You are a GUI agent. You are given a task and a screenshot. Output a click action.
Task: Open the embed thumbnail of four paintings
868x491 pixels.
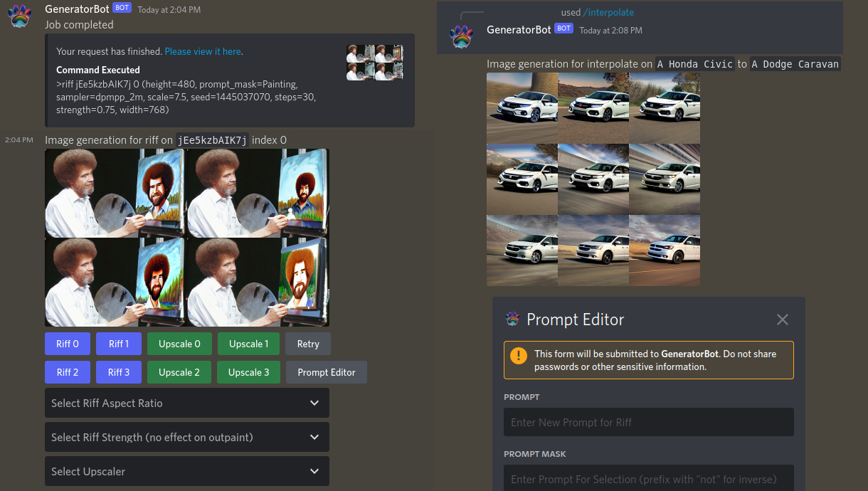point(375,63)
